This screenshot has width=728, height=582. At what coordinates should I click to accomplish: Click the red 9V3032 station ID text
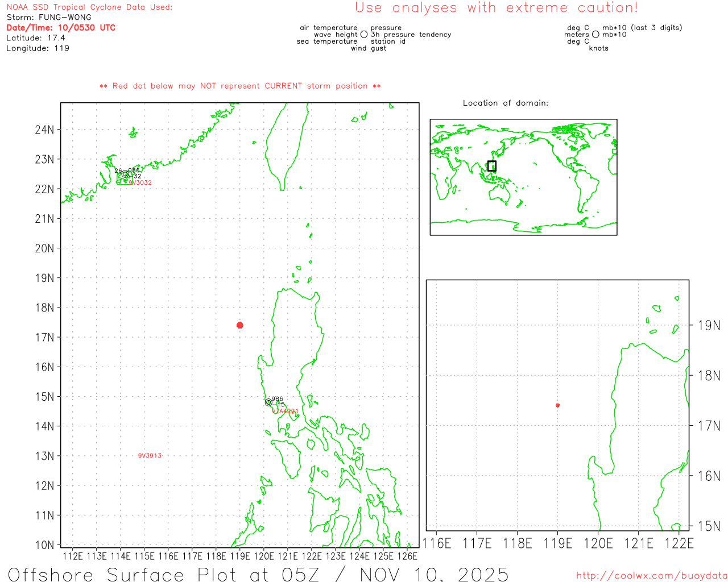(140, 182)
